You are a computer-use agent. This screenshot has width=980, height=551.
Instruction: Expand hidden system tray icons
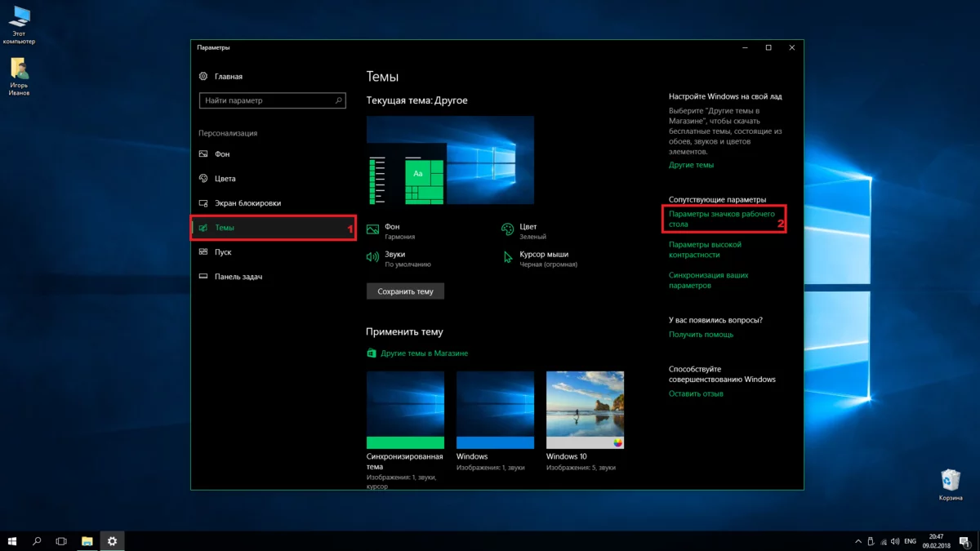(x=857, y=540)
